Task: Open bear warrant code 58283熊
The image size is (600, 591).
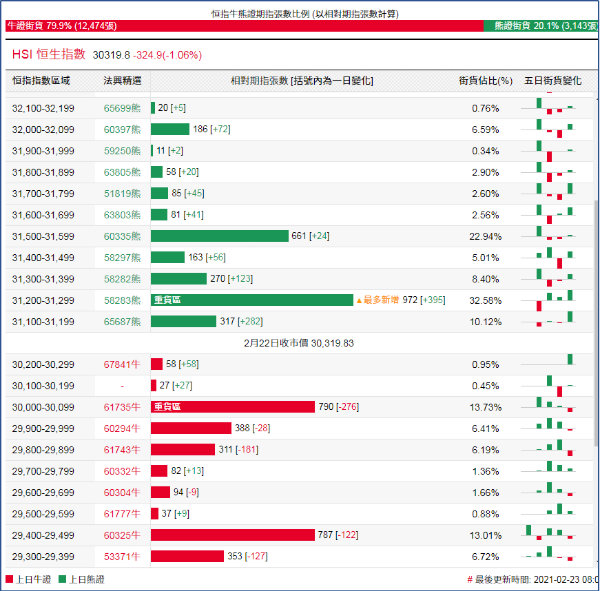Action: pyautogui.click(x=122, y=300)
